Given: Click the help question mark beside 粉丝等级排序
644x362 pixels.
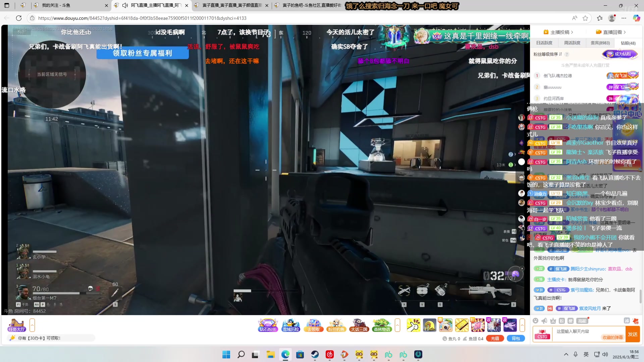Looking at the screenshot, I should click(x=567, y=54).
